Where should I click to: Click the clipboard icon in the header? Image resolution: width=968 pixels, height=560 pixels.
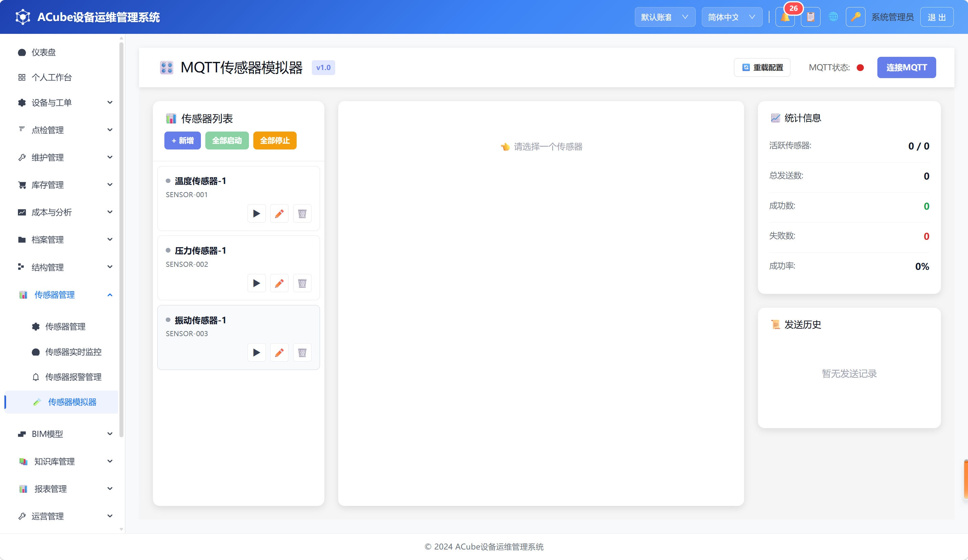click(x=810, y=17)
